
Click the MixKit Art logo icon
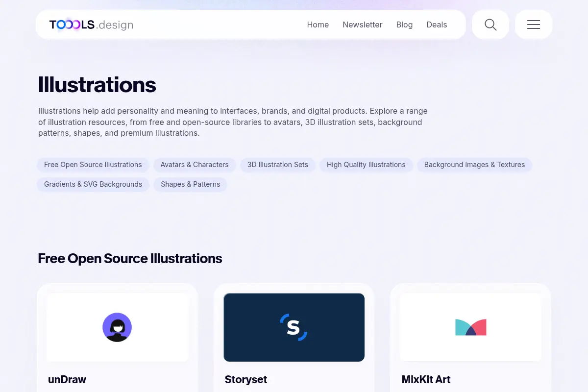pyautogui.click(x=471, y=327)
